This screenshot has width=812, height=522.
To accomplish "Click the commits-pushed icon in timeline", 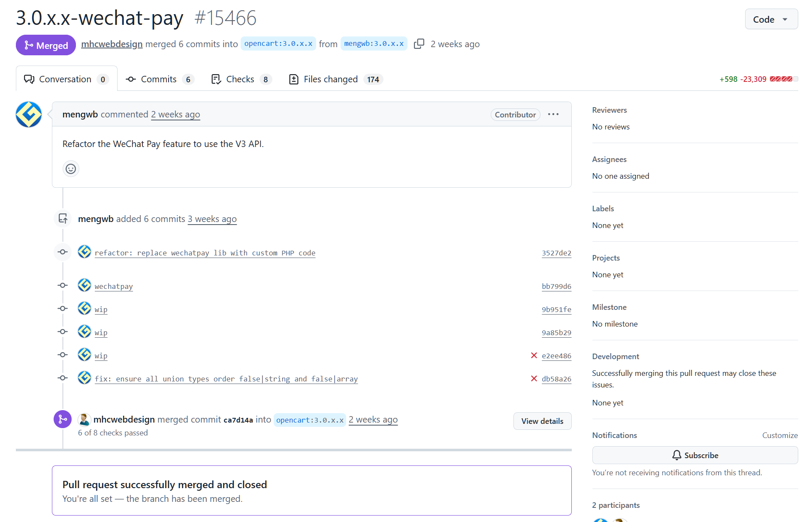I will coord(63,219).
